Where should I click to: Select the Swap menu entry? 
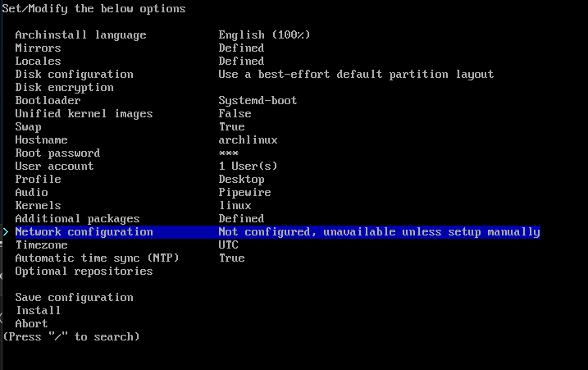28,127
